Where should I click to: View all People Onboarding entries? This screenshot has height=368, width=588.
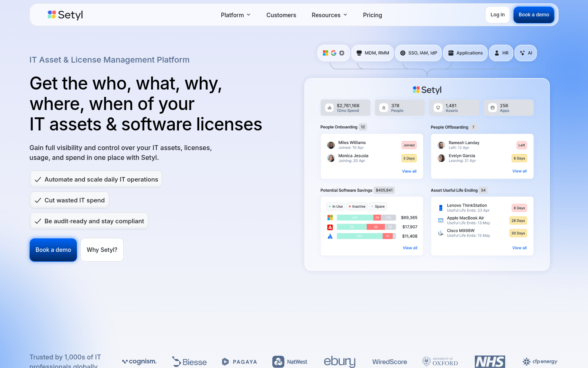pos(409,171)
